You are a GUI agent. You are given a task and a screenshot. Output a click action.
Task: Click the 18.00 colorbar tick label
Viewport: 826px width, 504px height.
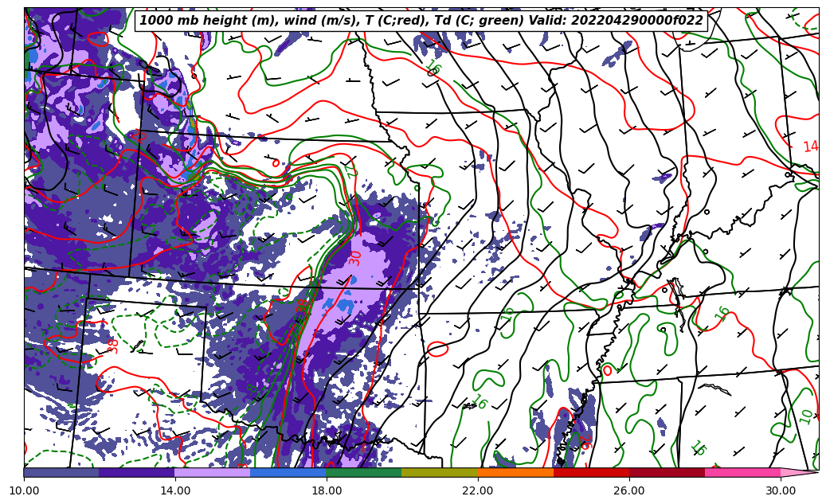pyautogui.click(x=327, y=490)
